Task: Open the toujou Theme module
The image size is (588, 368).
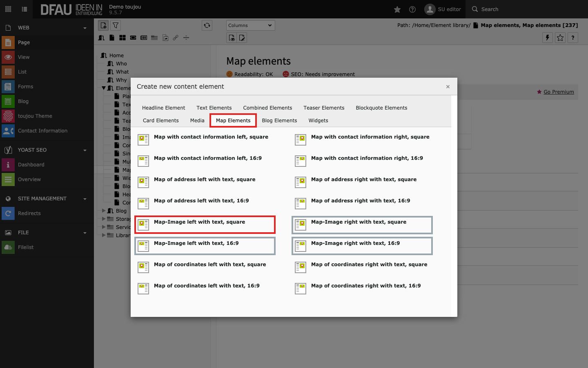Action: click(35, 116)
